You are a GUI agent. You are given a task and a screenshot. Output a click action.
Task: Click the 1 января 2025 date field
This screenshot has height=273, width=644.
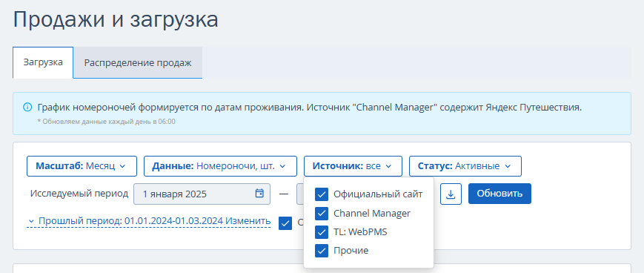(x=202, y=194)
